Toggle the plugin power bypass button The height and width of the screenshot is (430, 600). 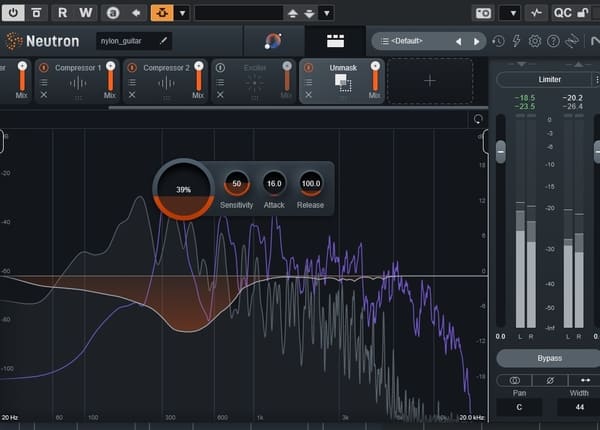click(x=13, y=13)
